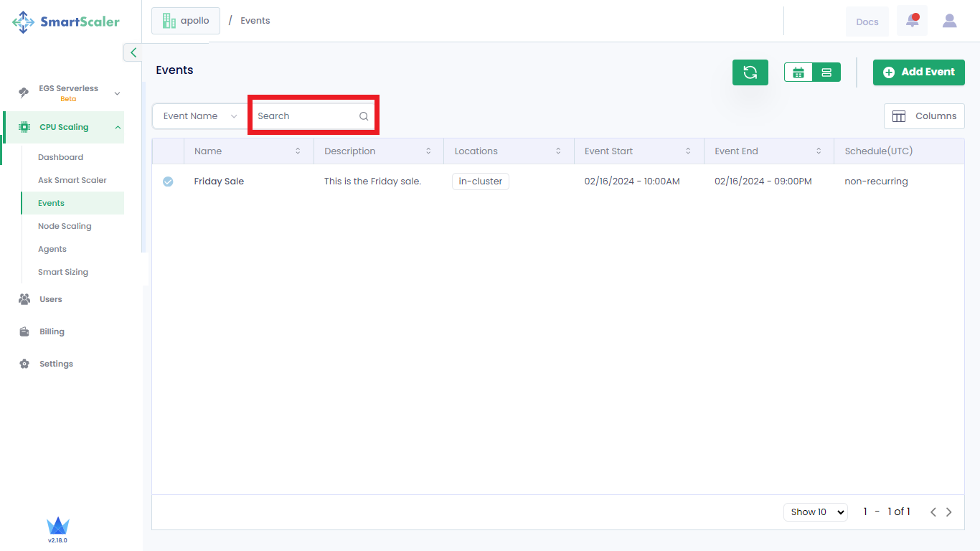Click the search magnifier icon
Viewport: 980px width, 551px height.
click(x=364, y=116)
